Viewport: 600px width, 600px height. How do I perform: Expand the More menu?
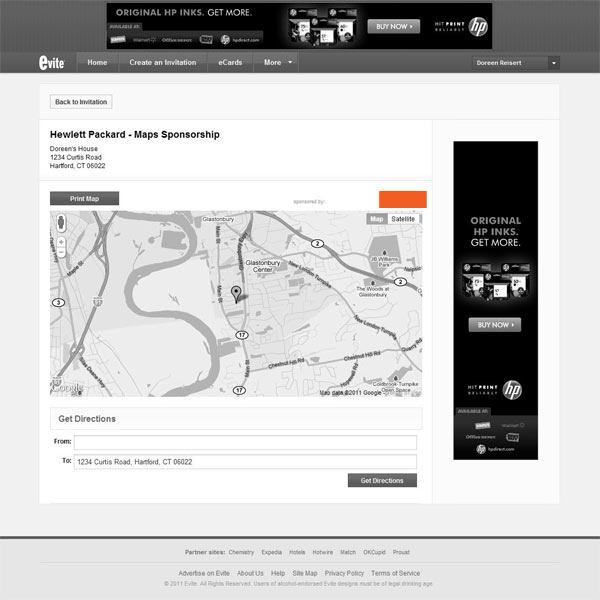pos(277,62)
